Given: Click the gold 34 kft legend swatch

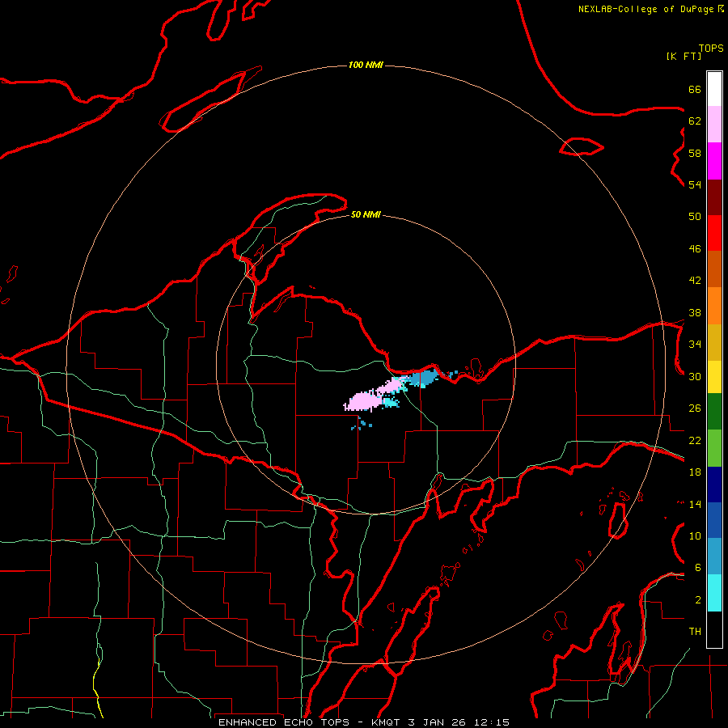Looking at the screenshot, I should 714,343.
